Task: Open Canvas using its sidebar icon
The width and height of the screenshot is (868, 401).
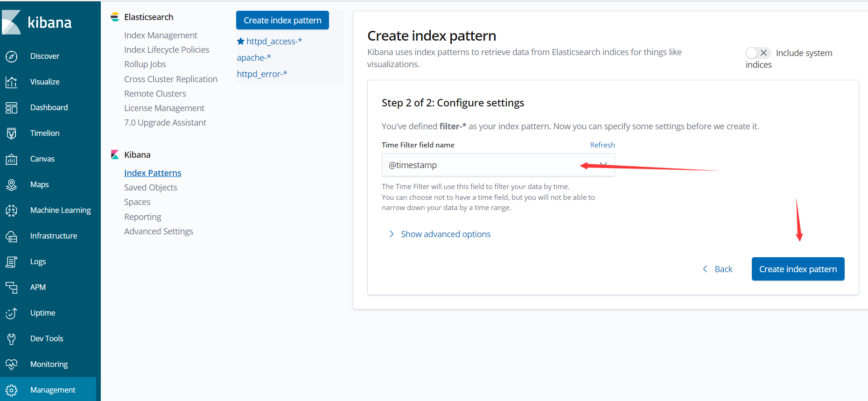Action: click(x=12, y=159)
